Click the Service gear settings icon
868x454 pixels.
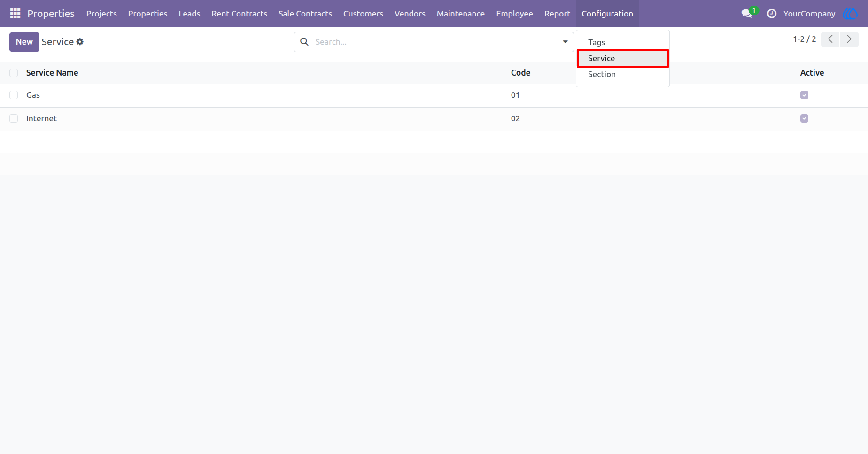pos(80,42)
